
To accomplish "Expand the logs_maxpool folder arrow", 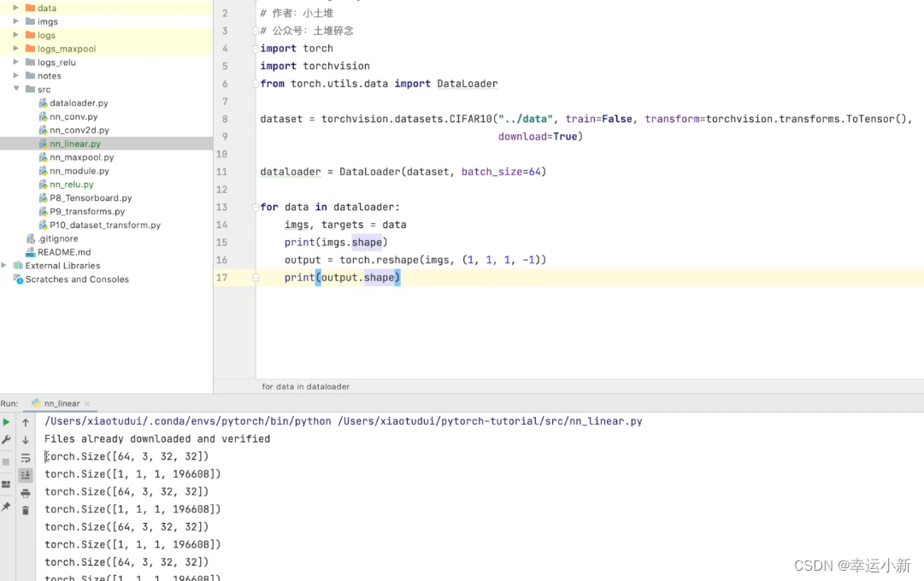I will (x=16, y=49).
